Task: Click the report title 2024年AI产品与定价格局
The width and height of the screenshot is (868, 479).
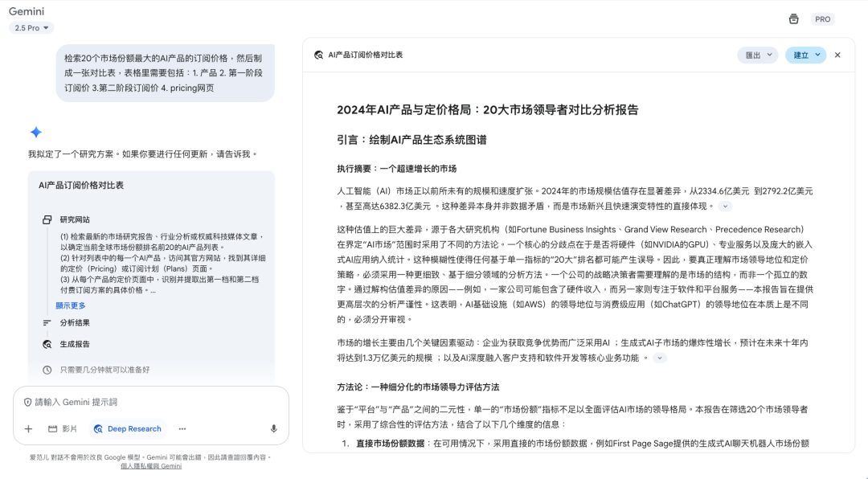Action: tap(487, 109)
